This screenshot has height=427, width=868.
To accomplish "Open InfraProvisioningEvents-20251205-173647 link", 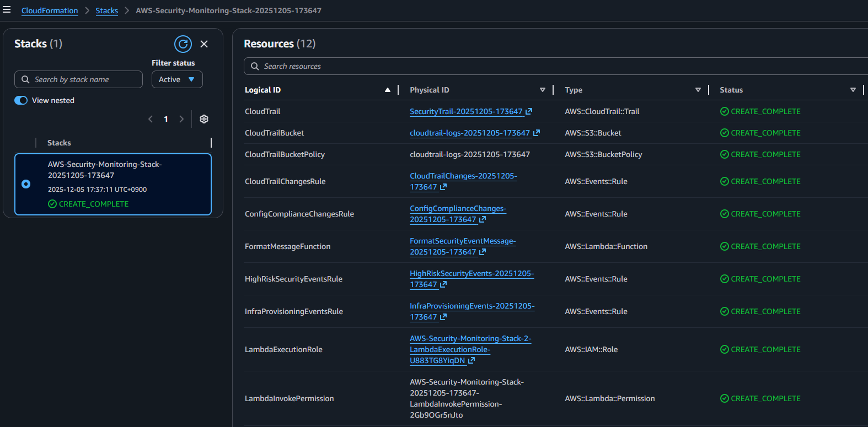I will point(472,311).
